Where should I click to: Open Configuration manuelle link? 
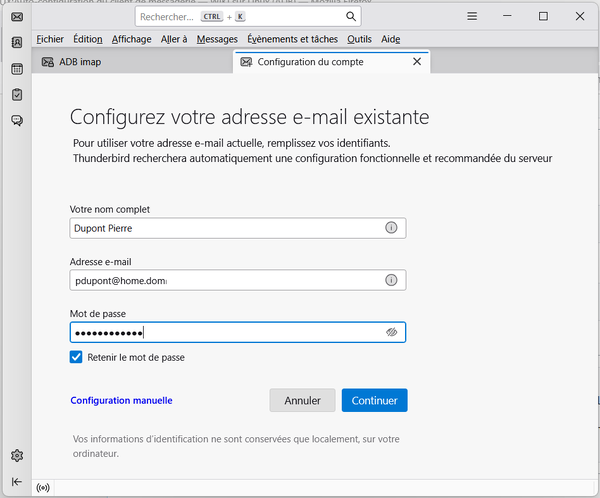121,400
